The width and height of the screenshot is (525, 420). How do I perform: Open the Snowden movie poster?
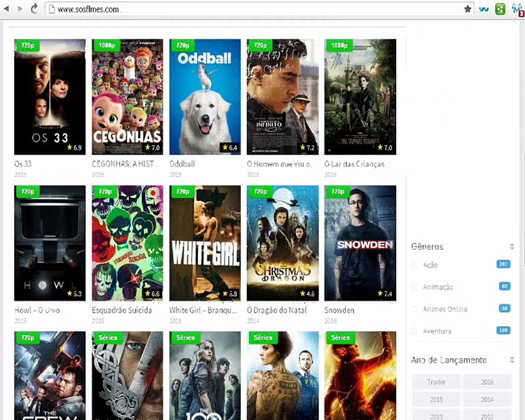click(x=360, y=243)
